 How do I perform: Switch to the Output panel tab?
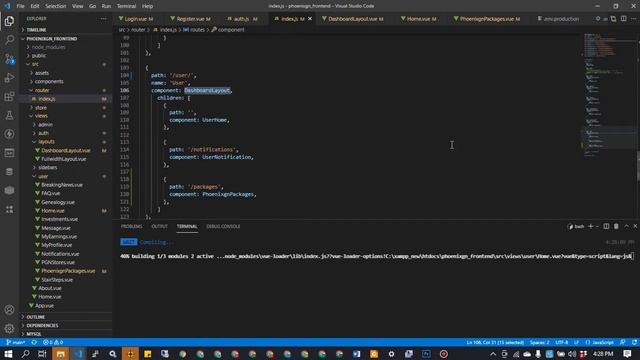pyautogui.click(x=160, y=226)
